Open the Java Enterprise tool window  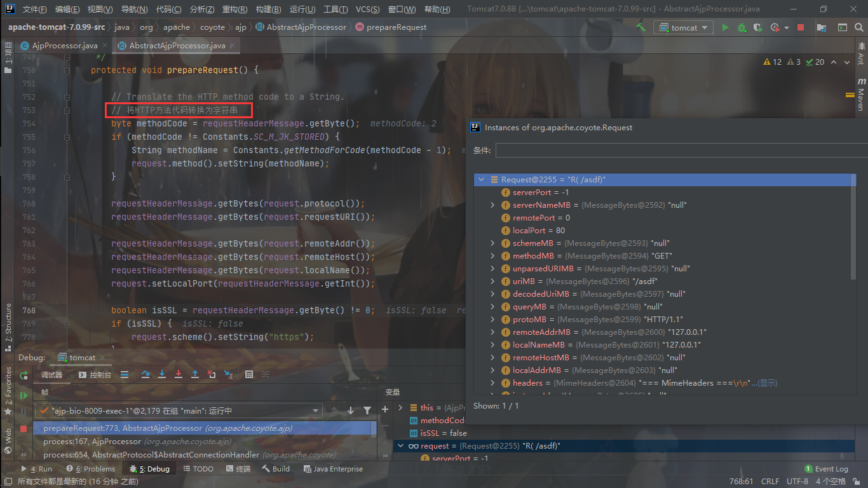point(333,469)
